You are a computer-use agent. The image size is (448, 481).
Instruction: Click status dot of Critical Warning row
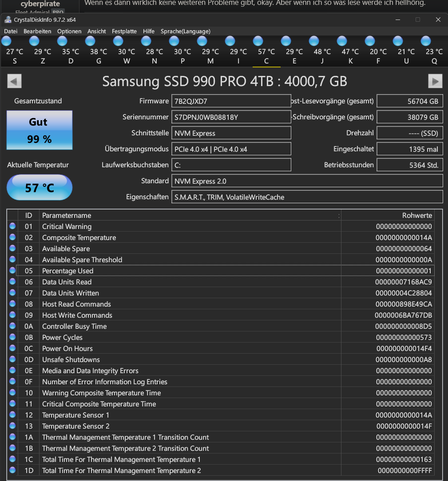[x=12, y=226]
